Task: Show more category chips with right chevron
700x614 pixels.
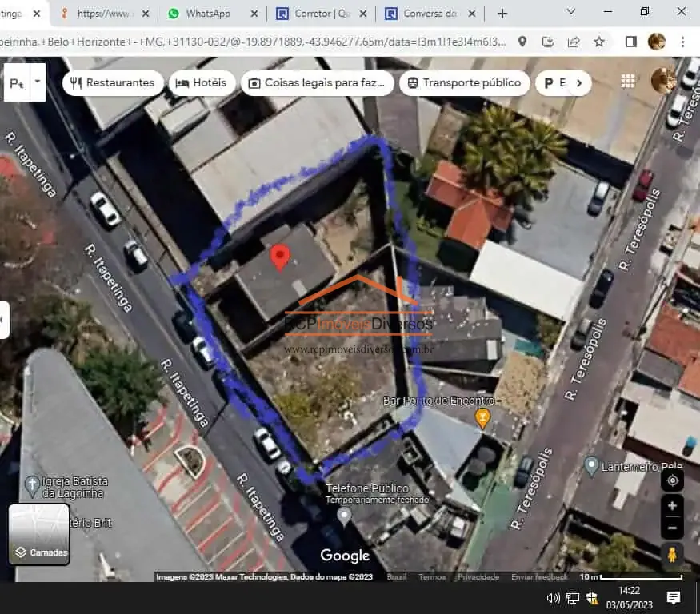Action: point(579,83)
